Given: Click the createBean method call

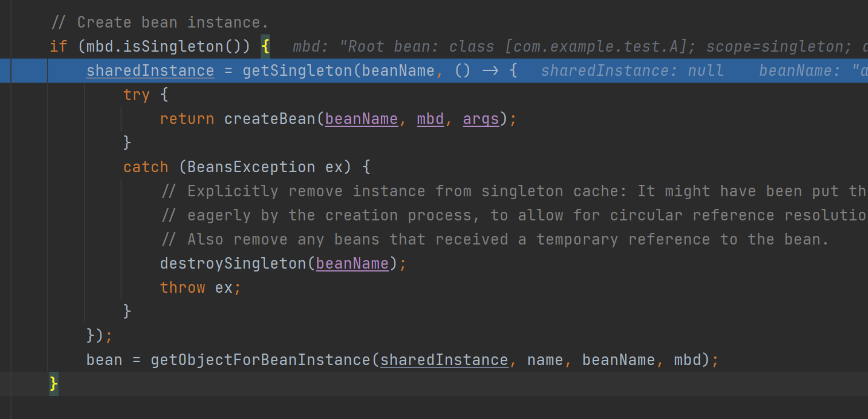Looking at the screenshot, I should (270, 119).
